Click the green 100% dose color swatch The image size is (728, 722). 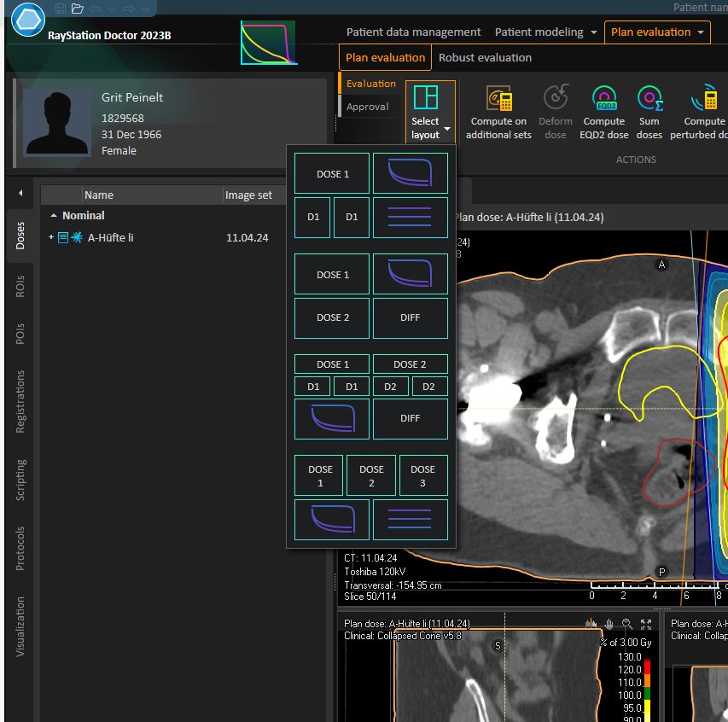[x=647, y=695]
